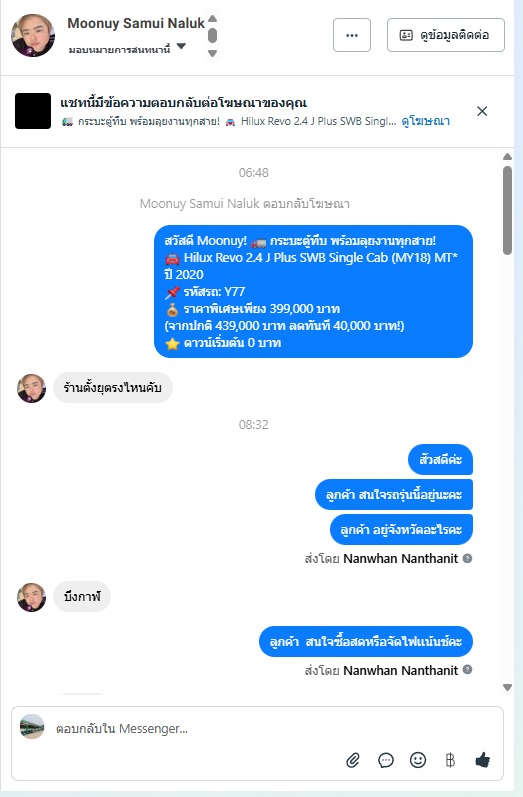Open saved replies speech bubble icon

pyautogui.click(x=386, y=760)
